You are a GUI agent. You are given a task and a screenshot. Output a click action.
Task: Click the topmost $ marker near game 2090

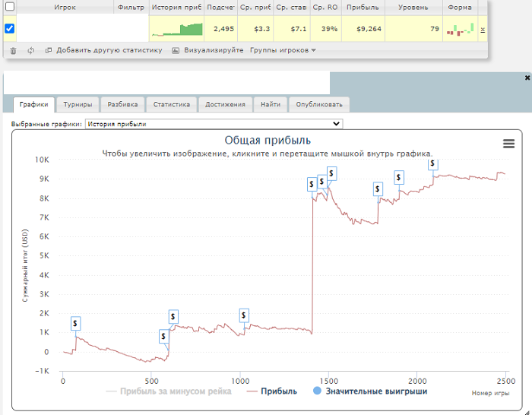432,164
